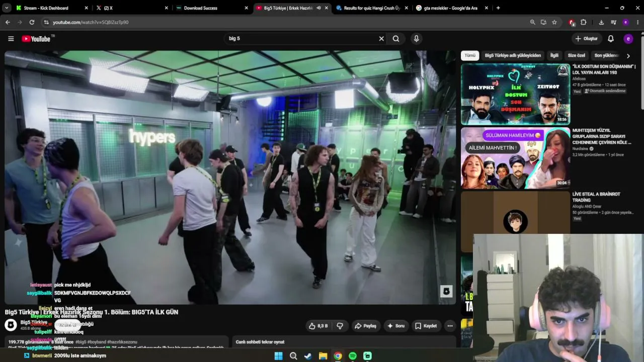Open the Big5 Türkiye channel avatar
The width and height of the screenshot is (644, 362).
pos(11,325)
